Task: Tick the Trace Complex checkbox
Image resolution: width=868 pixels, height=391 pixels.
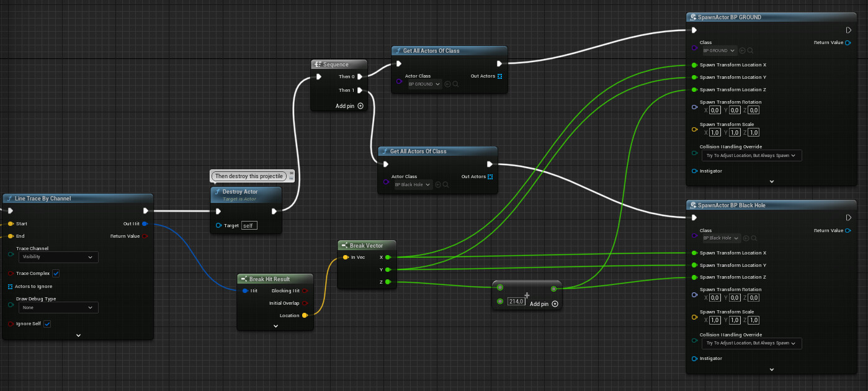Action: click(x=56, y=274)
